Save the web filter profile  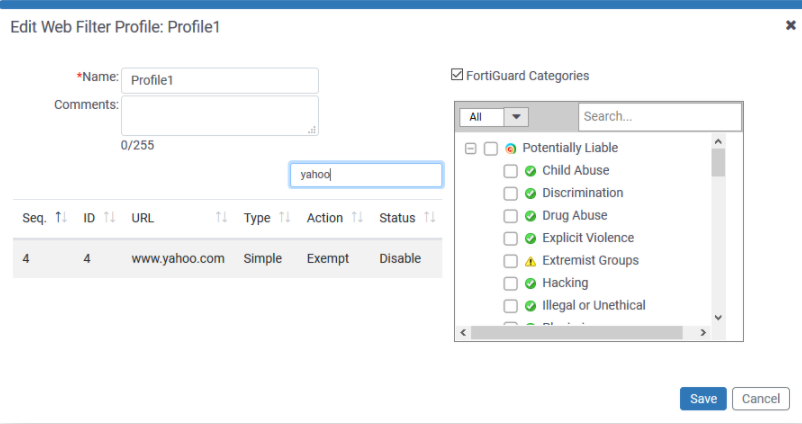pos(703,399)
